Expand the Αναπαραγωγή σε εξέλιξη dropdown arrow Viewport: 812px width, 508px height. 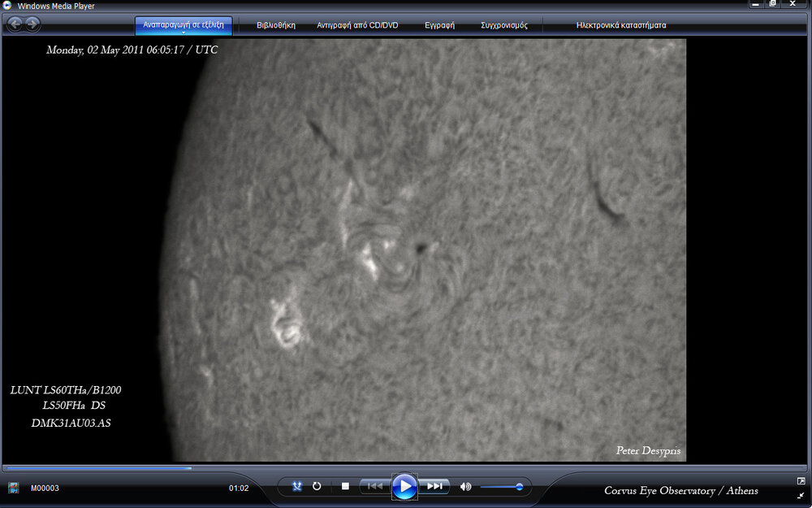click(184, 33)
